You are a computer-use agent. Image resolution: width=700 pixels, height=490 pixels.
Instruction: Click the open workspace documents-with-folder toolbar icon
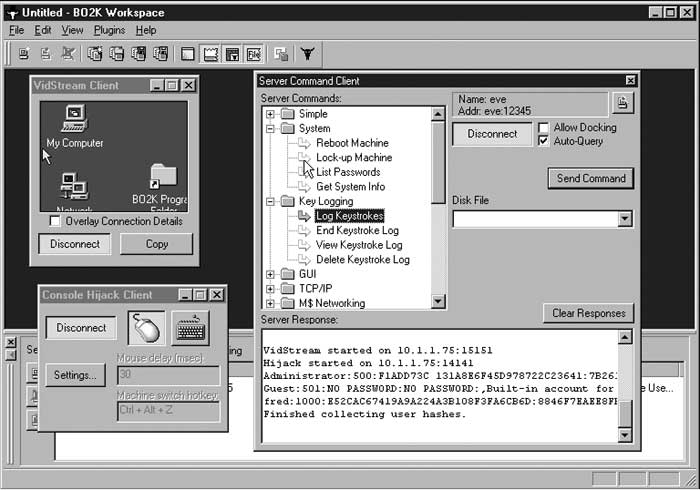point(117,54)
